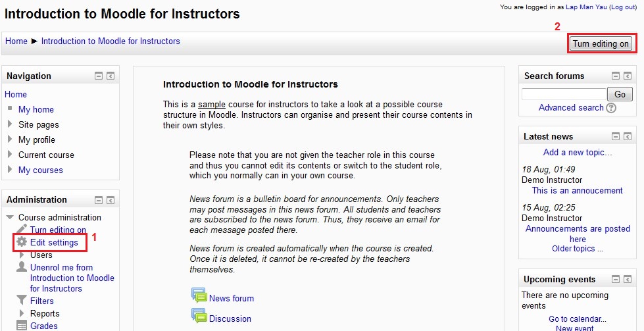644x331 pixels.
Task: Hide the Latest news block
Action: pos(616,137)
